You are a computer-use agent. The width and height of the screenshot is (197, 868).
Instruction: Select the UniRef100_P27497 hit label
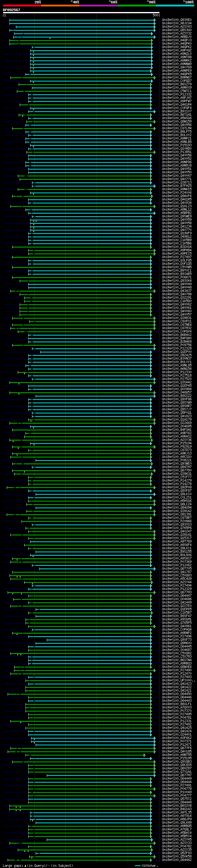pos(177,257)
